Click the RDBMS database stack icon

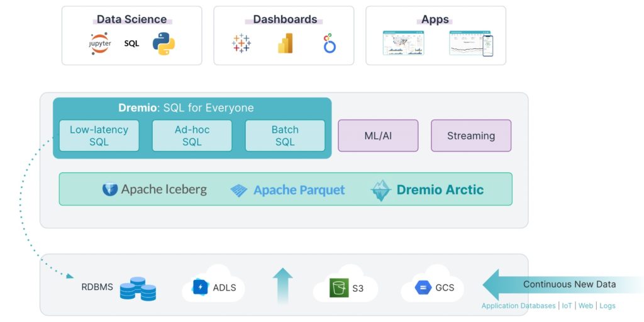click(138, 289)
